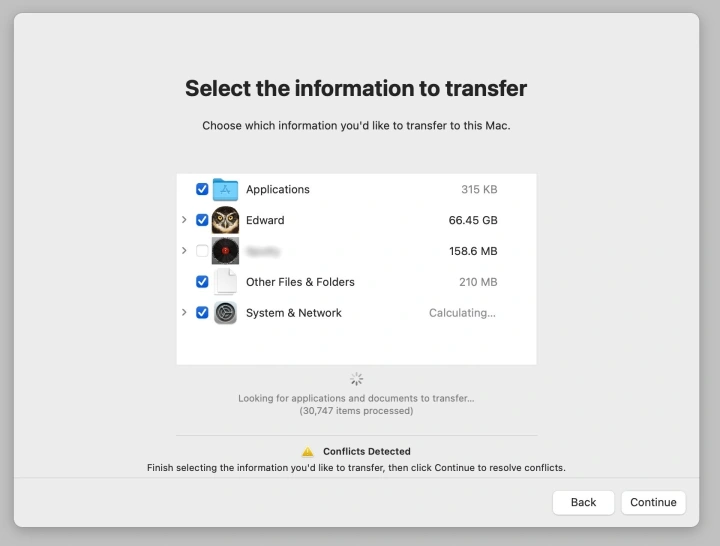720x546 pixels.
Task: Expand the Edward user row
Action: coord(184,220)
